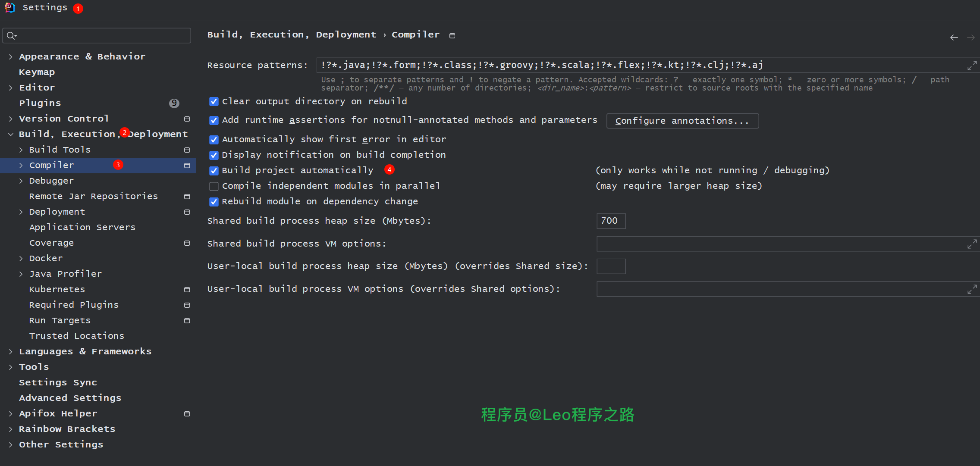Click the Deployment expand icon
The width and height of the screenshot is (980, 466).
(x=22, y=211)
